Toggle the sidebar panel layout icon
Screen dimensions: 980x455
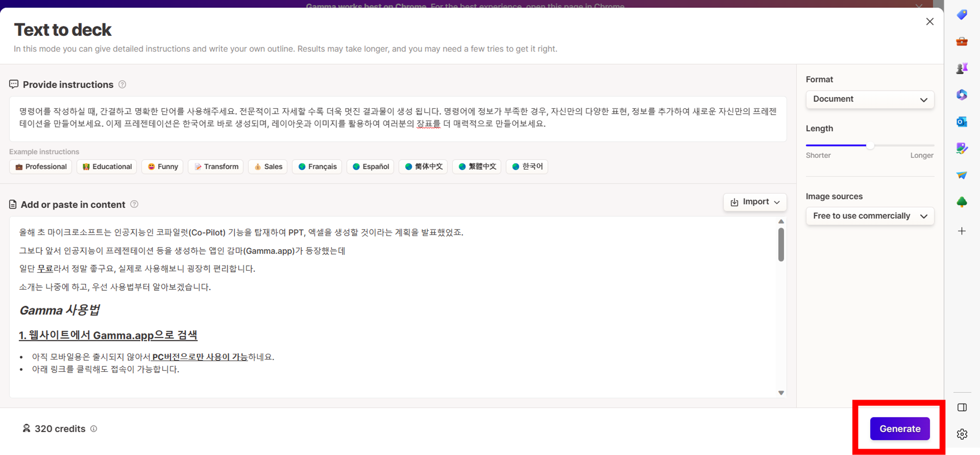[x=962, y=407]
